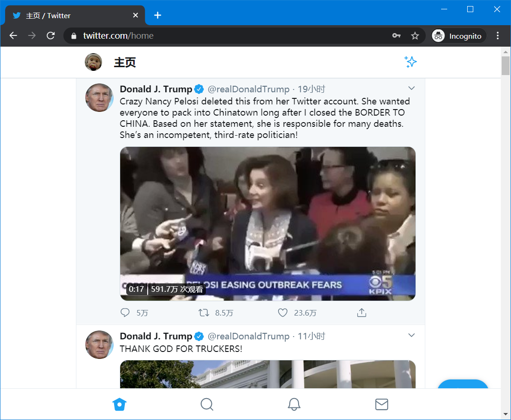Screen dimensions: 511x420
Task: Open Search in bottom navigation
Action: click(207, 404)
